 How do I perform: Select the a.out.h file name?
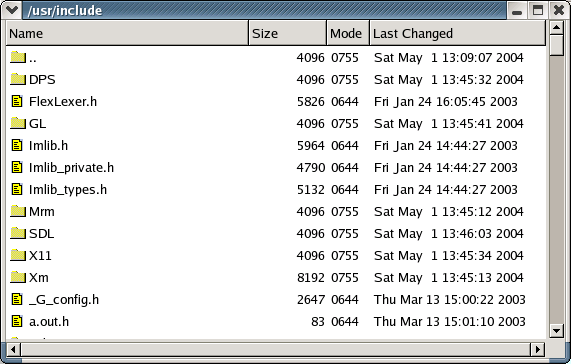[49, 322]
